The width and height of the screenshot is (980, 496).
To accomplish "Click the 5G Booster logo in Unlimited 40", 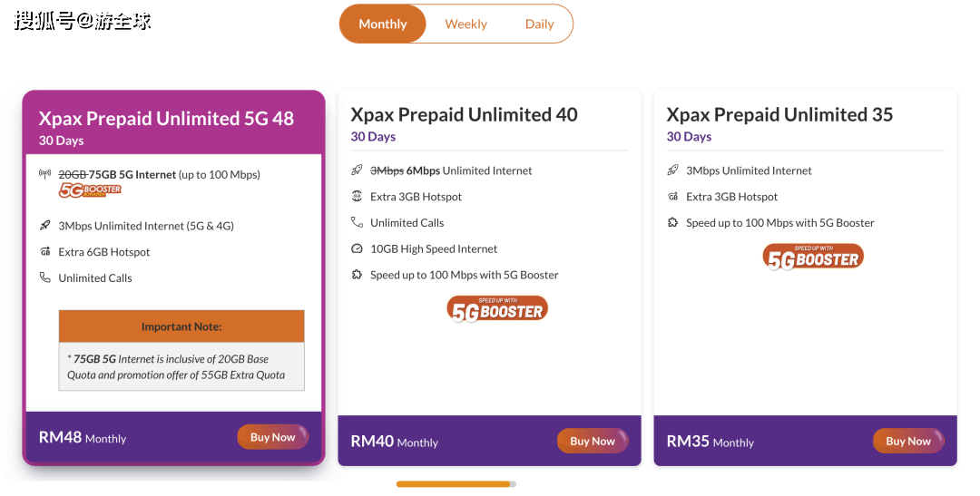I will point(497,309).
